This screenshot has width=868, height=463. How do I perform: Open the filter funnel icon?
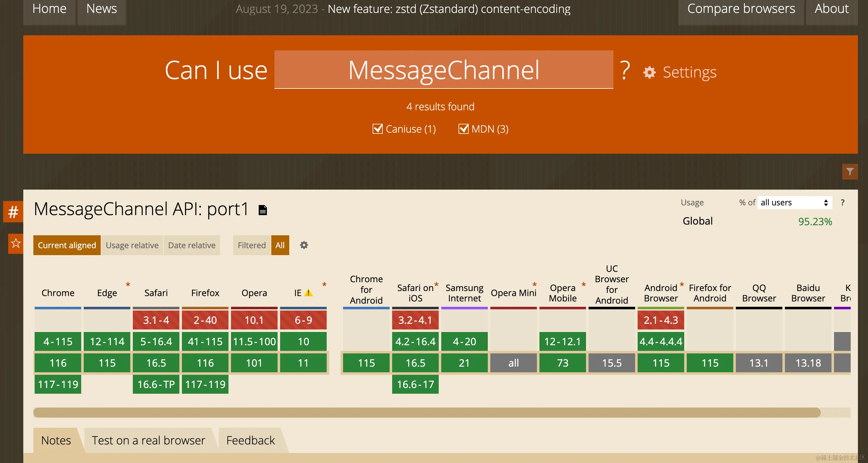(849, 172)
